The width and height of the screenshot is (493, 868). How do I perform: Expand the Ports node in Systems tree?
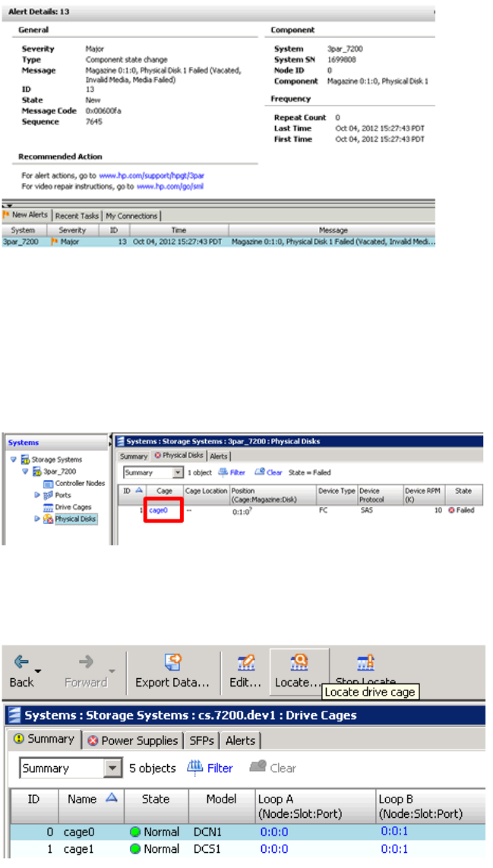pyautogui.click(x=37, y=495)
